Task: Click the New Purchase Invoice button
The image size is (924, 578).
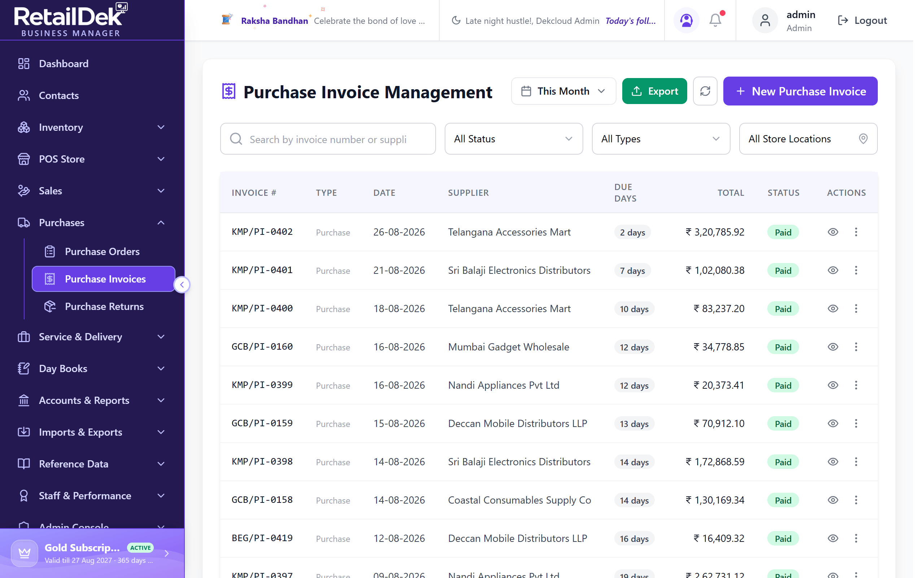Action: (x=800, y=91)
